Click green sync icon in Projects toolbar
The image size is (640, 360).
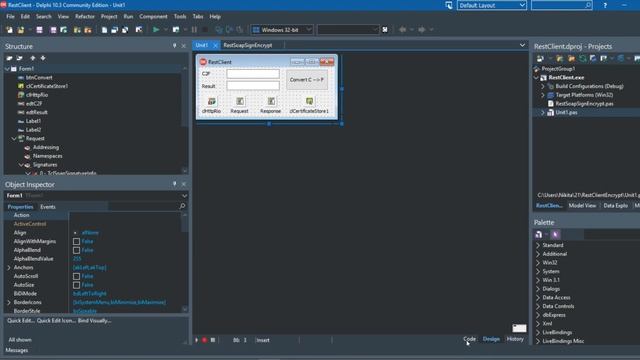pyautogui.click(x=582, y=58)
